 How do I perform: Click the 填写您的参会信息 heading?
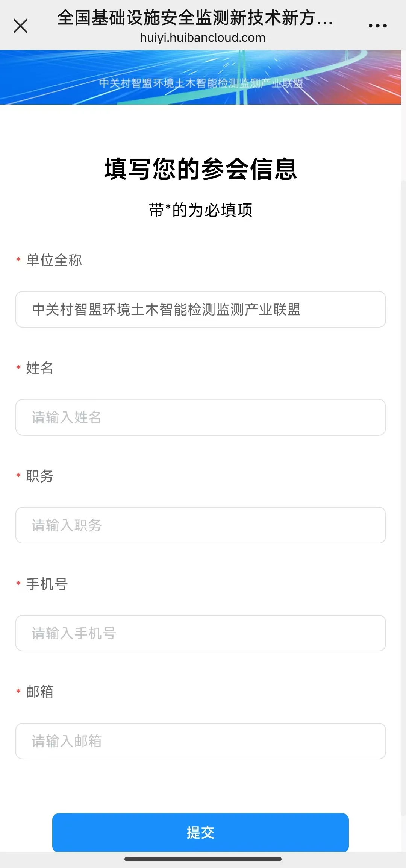pos(201,169)
